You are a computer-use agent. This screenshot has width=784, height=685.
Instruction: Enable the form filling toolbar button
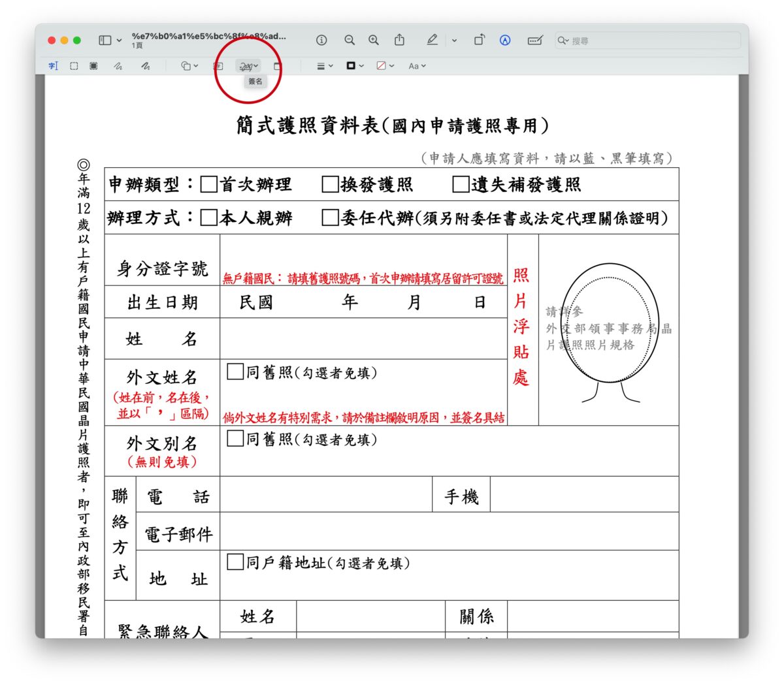point(535,40)
